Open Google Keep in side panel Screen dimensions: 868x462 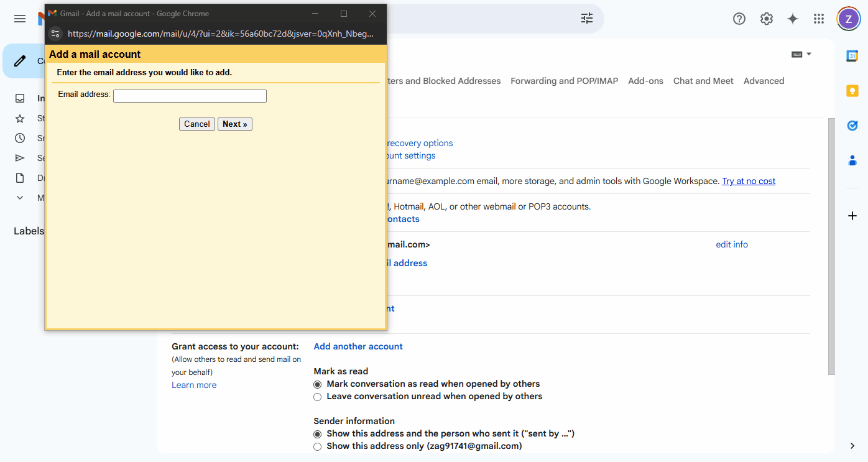pos(852,91)
